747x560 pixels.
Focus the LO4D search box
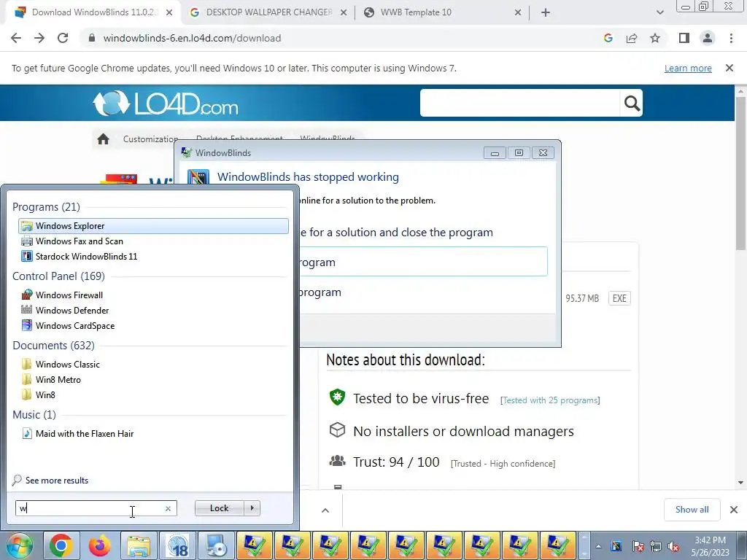coord(519,103)
